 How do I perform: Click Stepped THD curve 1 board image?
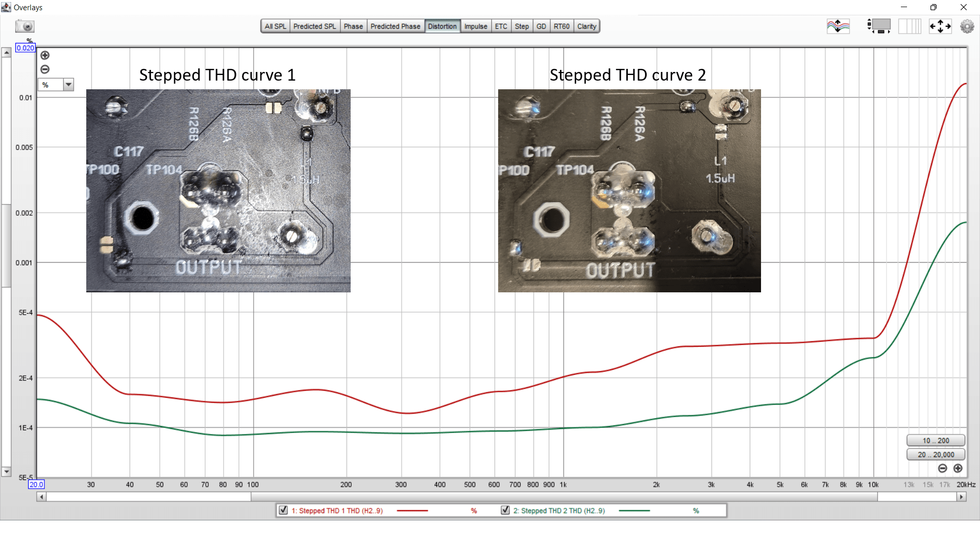point(218,191)
